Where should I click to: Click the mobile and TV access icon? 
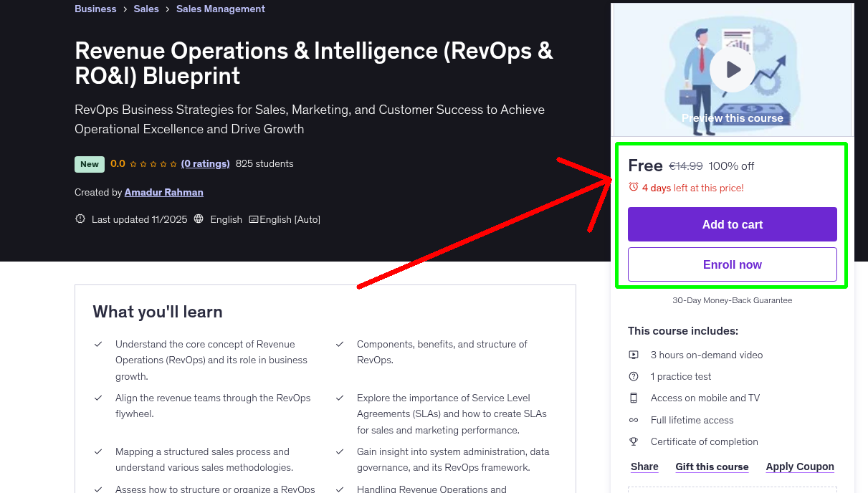634,398
